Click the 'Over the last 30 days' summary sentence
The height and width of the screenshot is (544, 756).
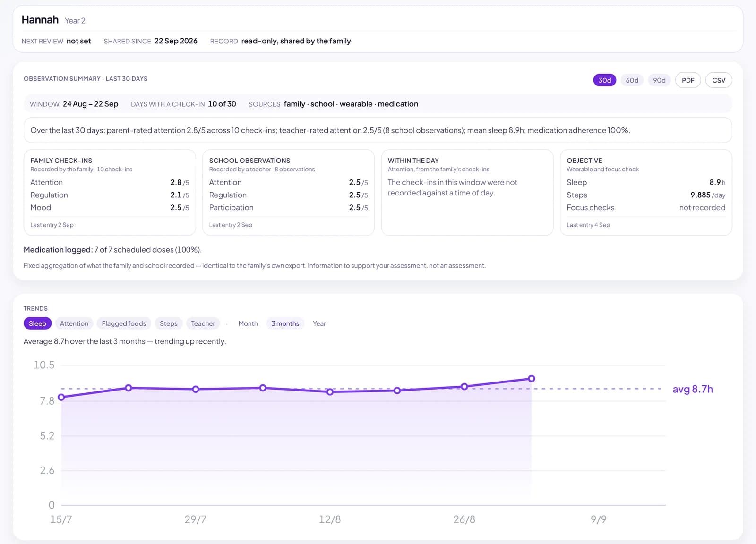[x=330, y=130]
